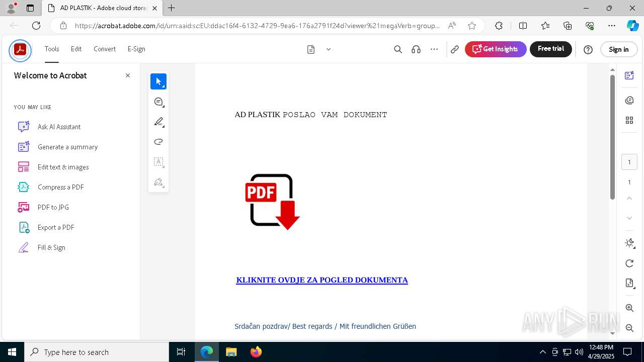This screenshot has width=644, height=362.
Task: Refresh the browser page
Action: (x=36, y=26)
